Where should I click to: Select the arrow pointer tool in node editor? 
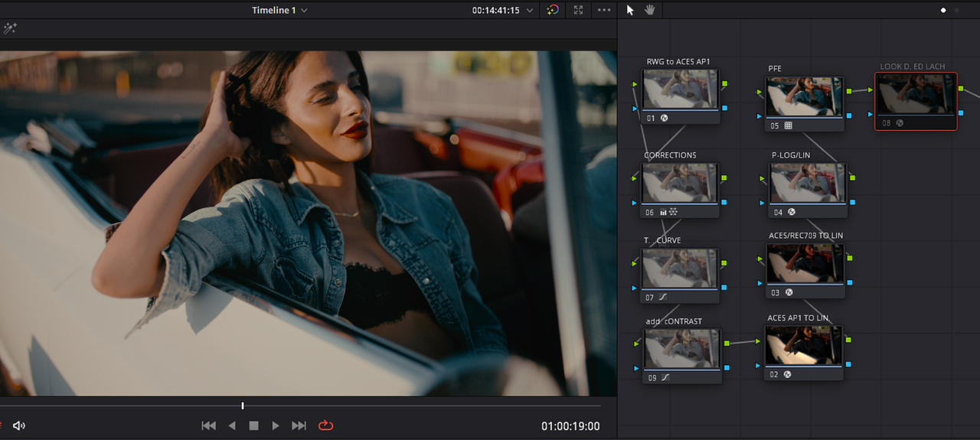click(x=630, y=10)
